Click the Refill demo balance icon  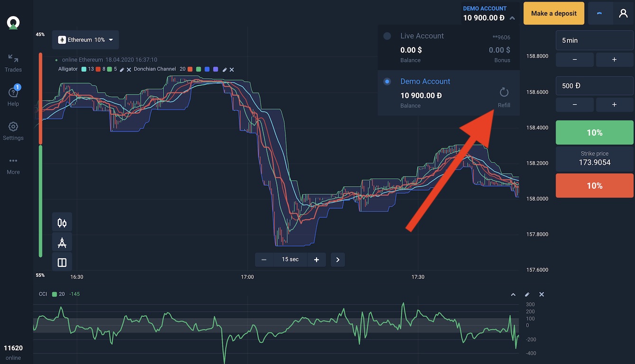click(504, 92)
